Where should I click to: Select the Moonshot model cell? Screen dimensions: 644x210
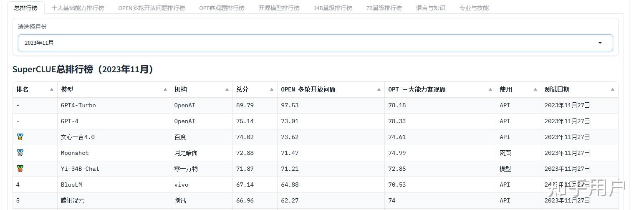(x=114, y=153)
